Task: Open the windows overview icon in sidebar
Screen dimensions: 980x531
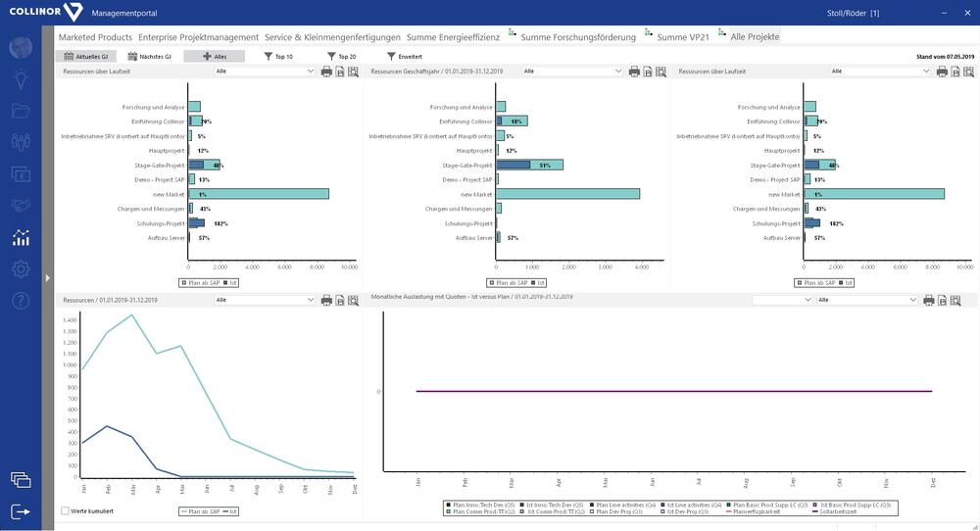Action: (21, 479)
